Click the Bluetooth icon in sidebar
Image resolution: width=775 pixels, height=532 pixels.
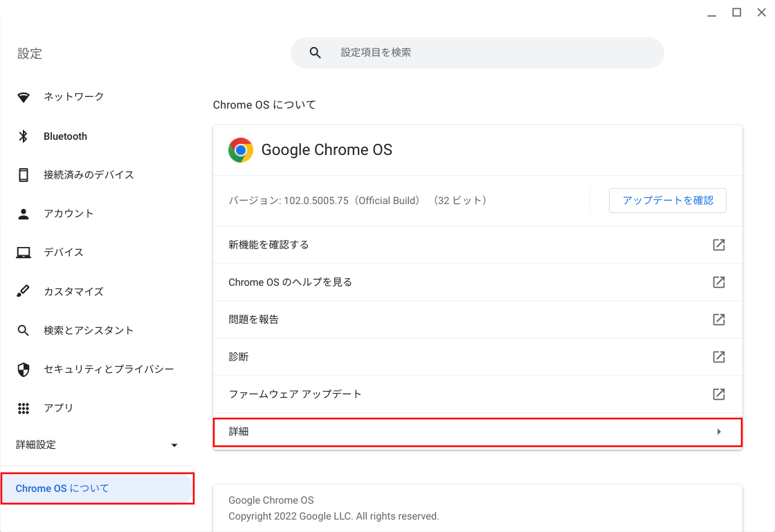tap(24, 136)
